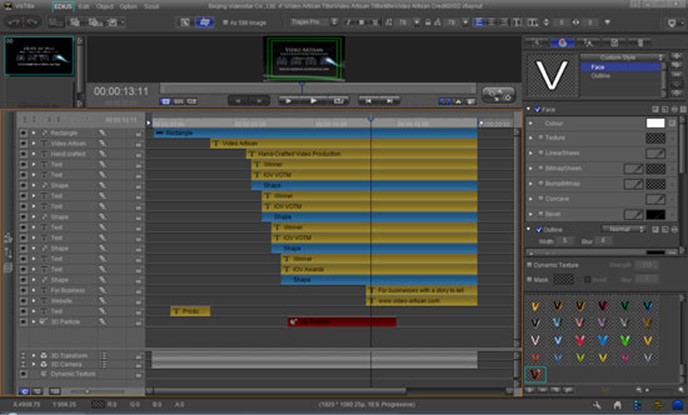
Task: Click the blue globe icon at bottom right
Action: tap(678, 405)
